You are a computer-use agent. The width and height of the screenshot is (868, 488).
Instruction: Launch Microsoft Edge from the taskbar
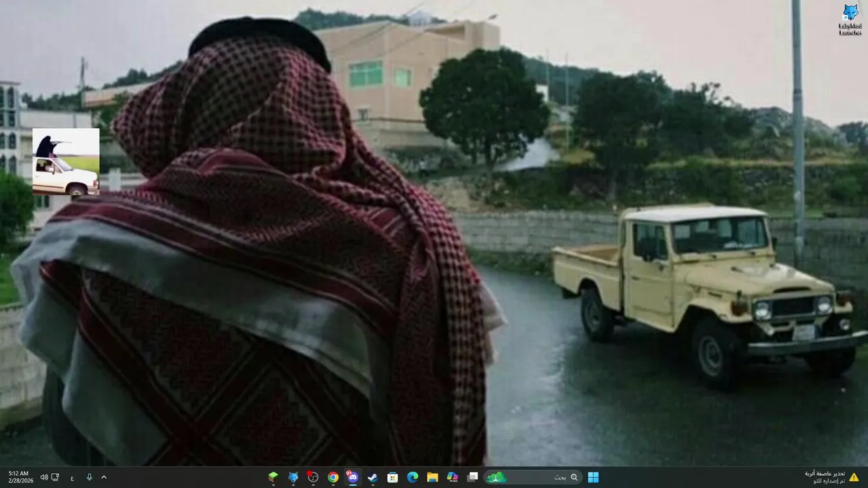pyautogui.click(x=412, y=477)
